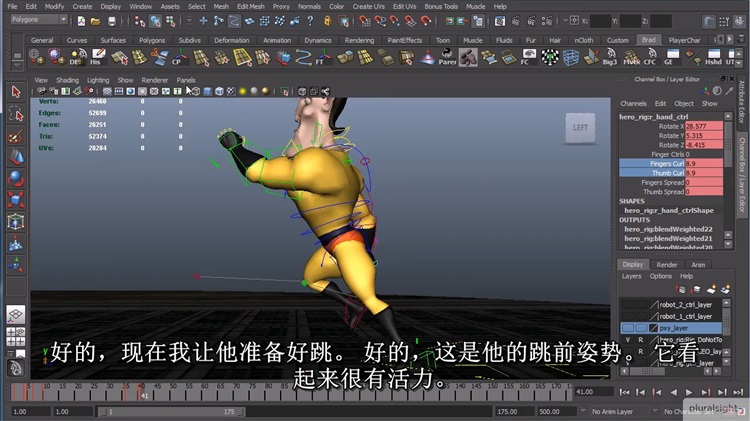750x421 pixels.
Task: Click the playback range slider bar
Action: pos(172,411)
